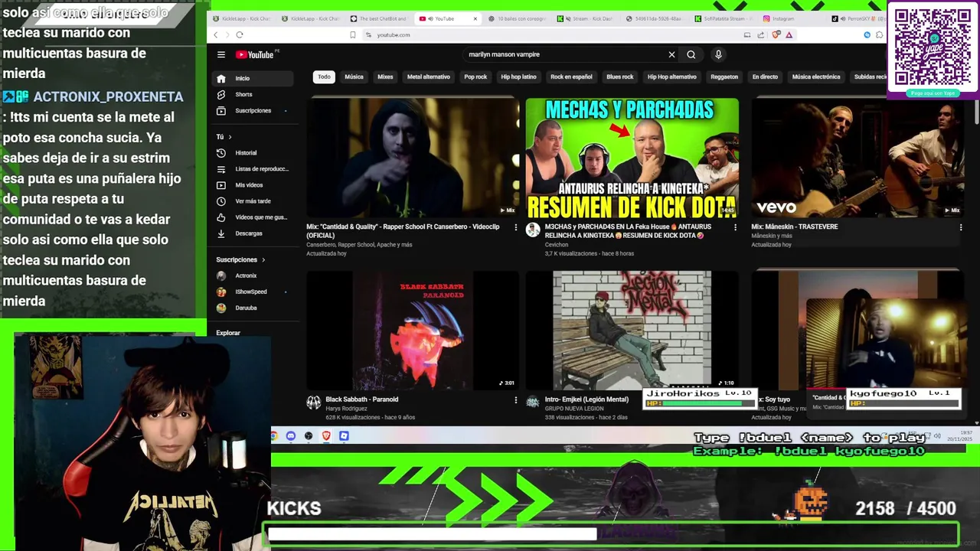Select the Reggaeton filter chip
This screenshot has height=551, width=980.
724,77
